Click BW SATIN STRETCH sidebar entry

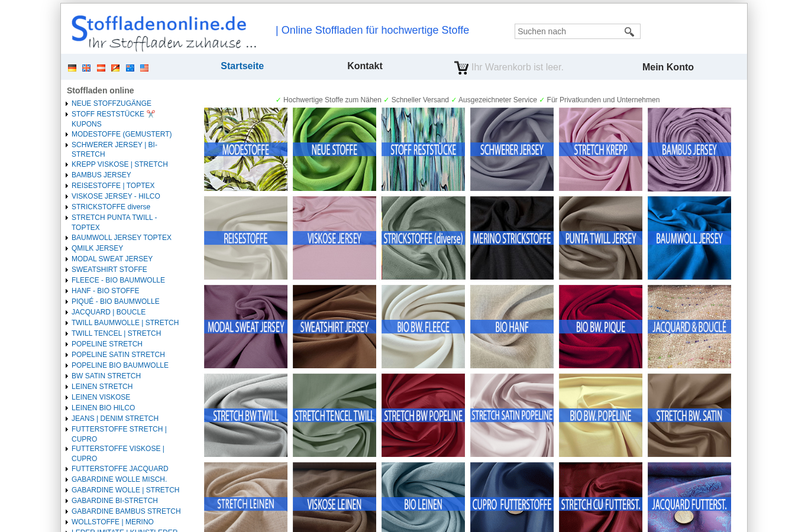pos(106,376)
